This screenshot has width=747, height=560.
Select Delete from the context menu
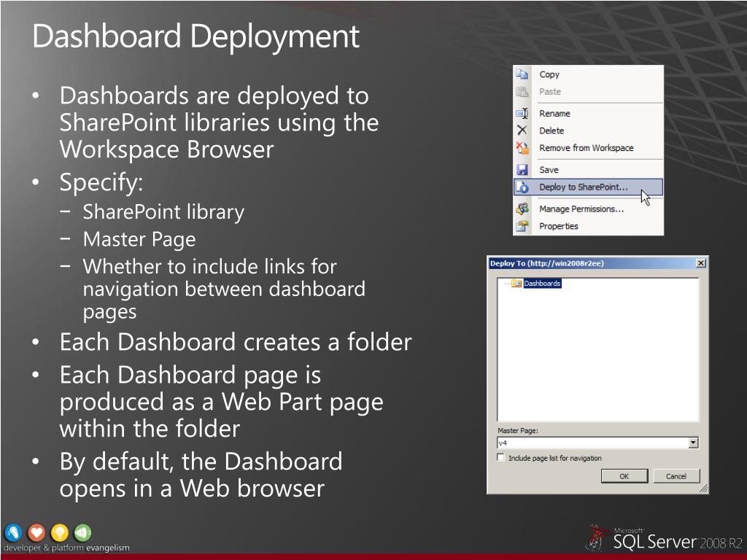click(x=589, y=131)
